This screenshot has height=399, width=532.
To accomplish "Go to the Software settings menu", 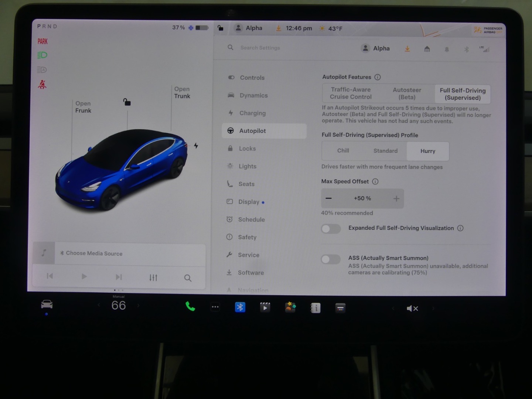I will pyautogui.click(x=250, y=273).
